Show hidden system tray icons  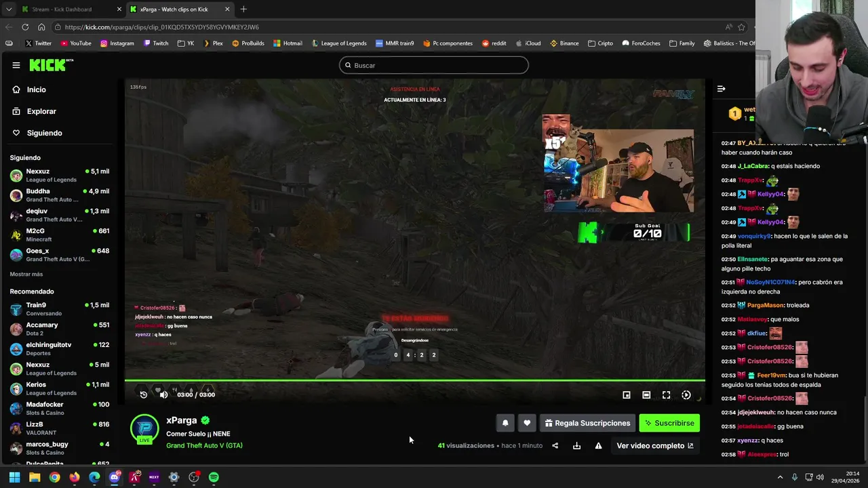[x=780, y=477]
